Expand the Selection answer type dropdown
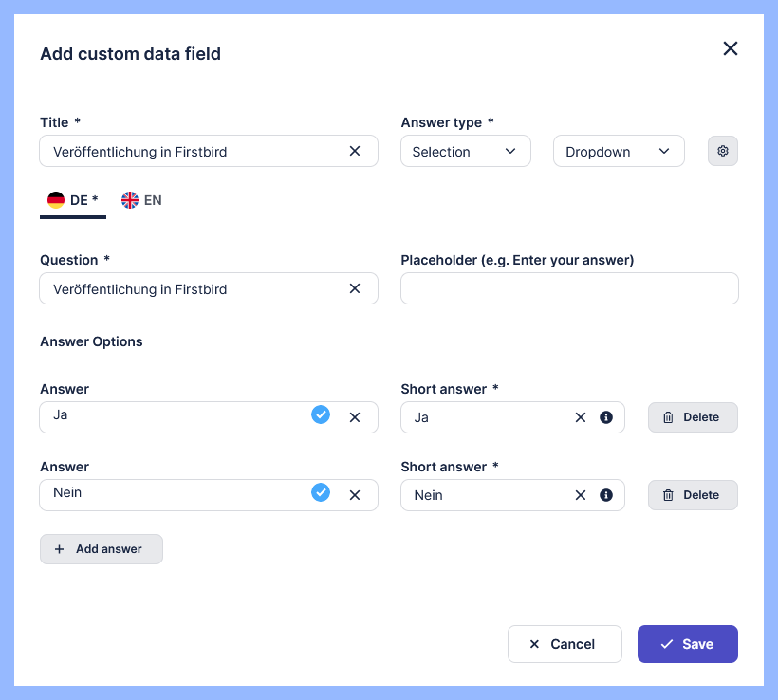 (x=465, y=152)
